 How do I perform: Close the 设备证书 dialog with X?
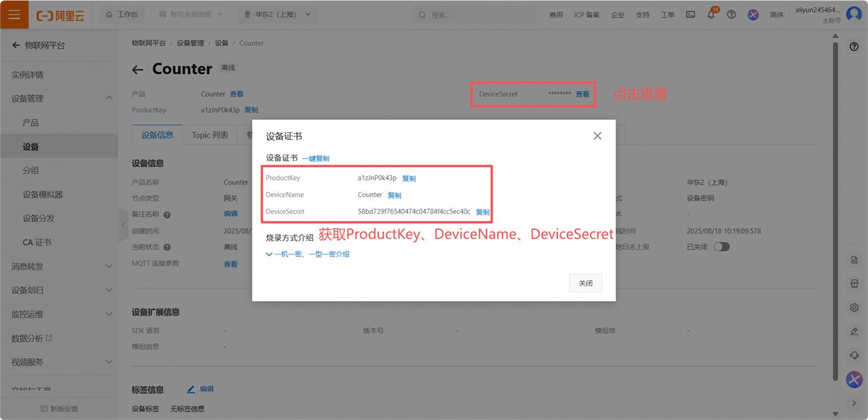click(x=597, y=136)
